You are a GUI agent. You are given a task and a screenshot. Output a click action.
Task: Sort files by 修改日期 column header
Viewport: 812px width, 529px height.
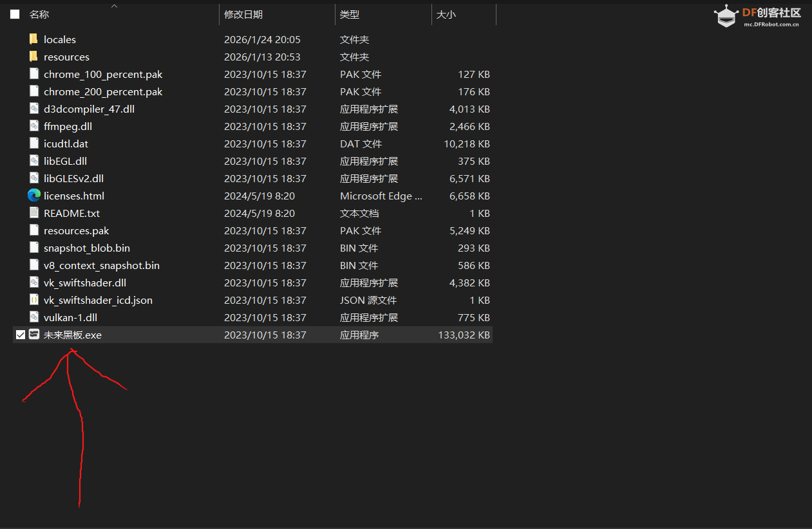243,14
